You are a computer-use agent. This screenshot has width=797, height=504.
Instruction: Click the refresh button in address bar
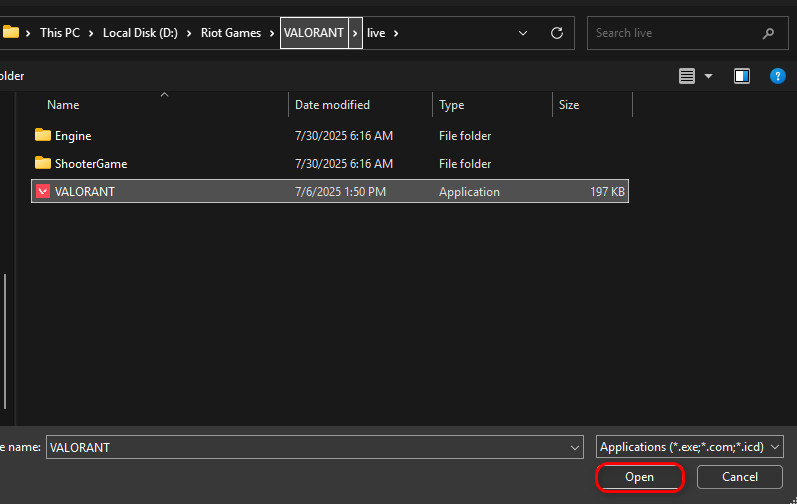557,33
